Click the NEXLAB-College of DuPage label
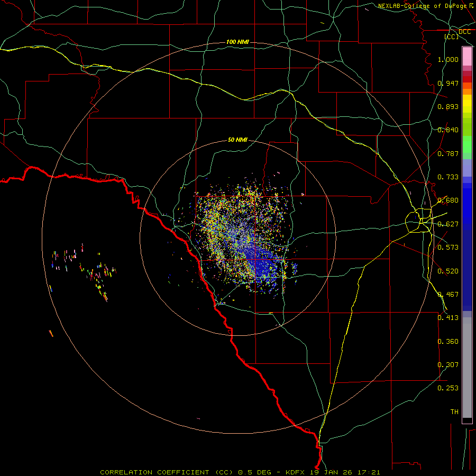 click(x=423, y=6)
